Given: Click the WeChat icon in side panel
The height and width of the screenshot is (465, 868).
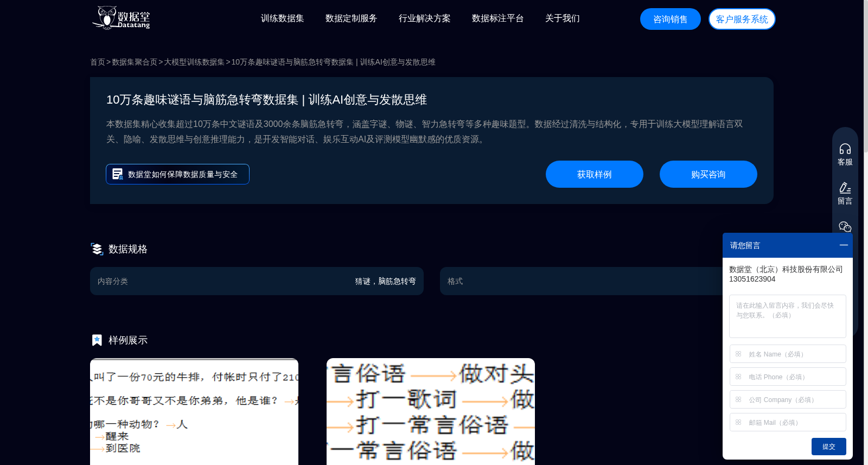Looking at the screenshot, I should tap(845, 226).
